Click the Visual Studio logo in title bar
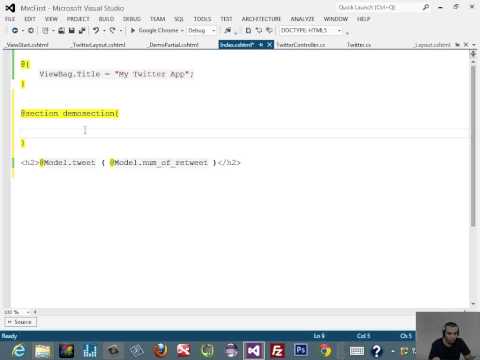 (10, 8)
